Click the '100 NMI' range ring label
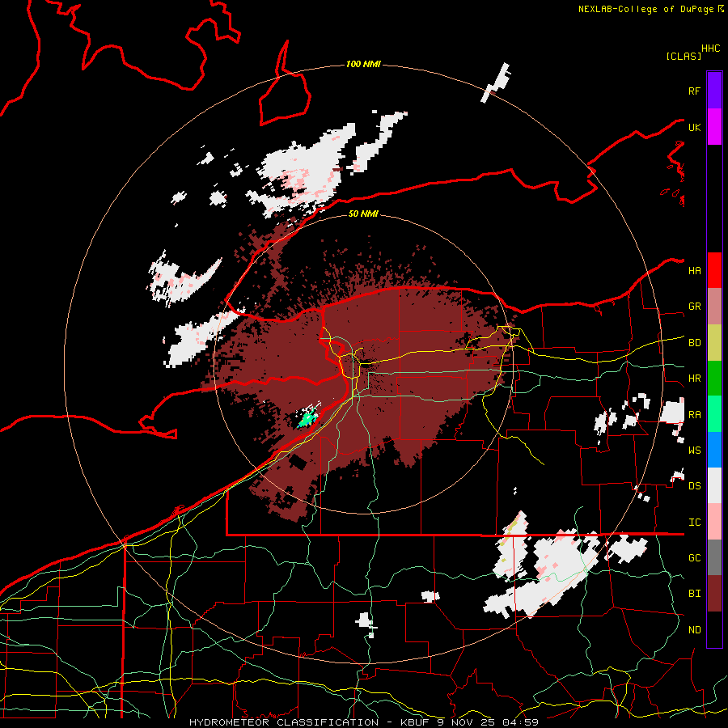The height and width of the screenshot is (728, 728). pyautogui.click(x=363, y=64)
